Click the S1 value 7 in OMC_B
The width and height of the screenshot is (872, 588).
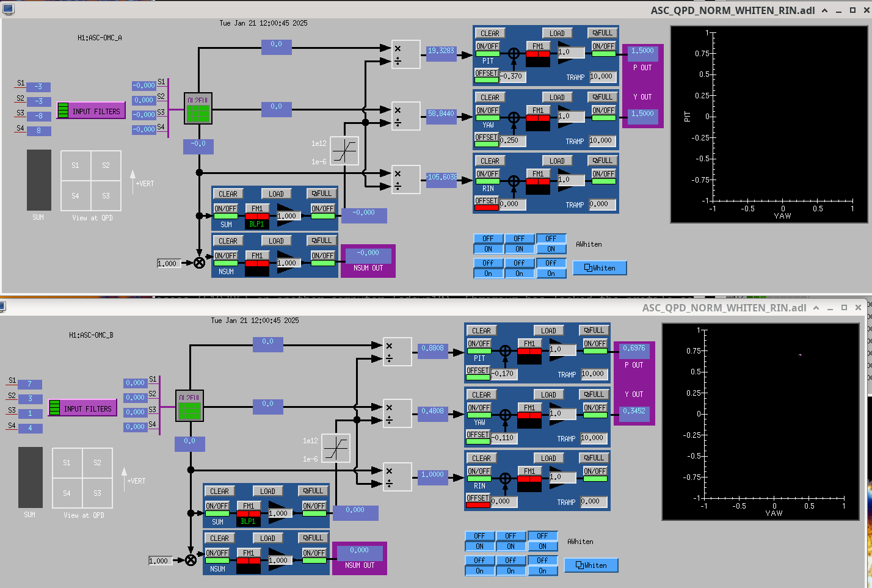30,384
